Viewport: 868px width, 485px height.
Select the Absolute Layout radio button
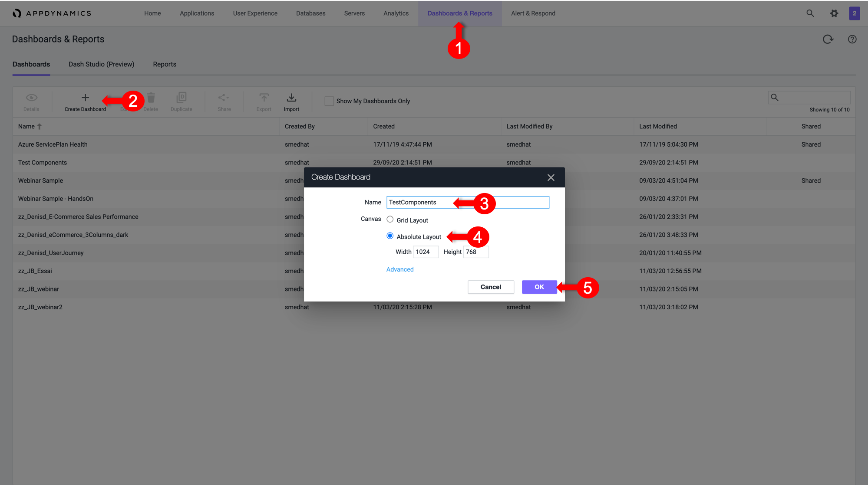click(390, 236)
